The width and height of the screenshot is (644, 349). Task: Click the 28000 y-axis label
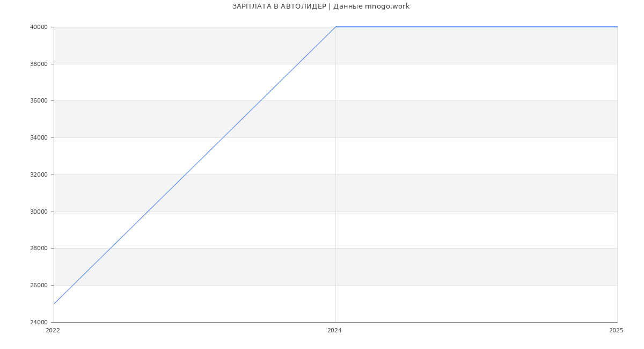[x=39, y=248]
